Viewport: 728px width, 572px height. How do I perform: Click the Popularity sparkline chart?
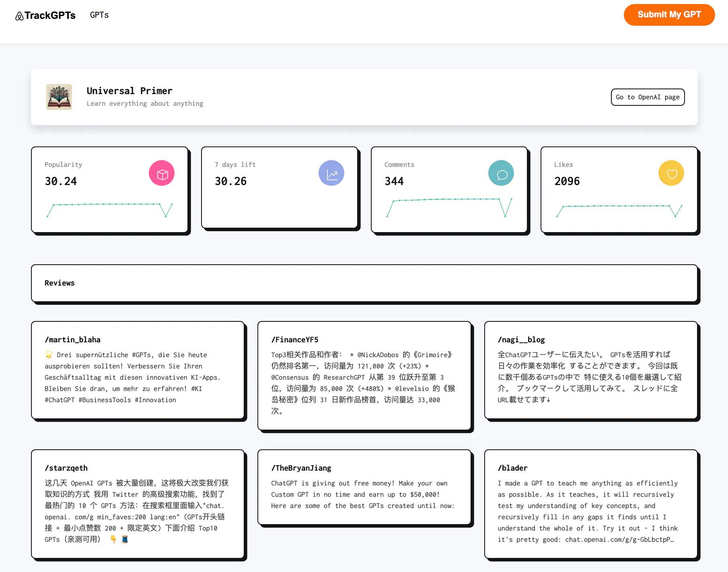coord(110,210)
